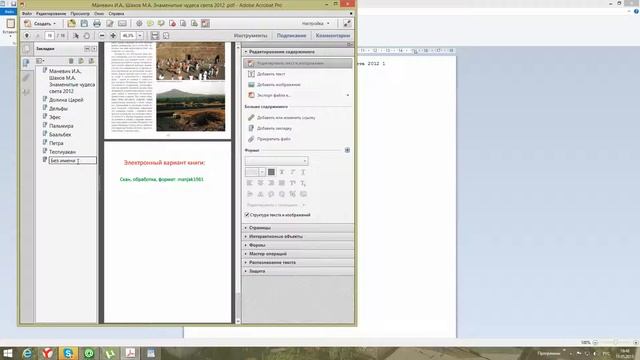Go to previous page with the up arrow icon

[x=27, y=36]
